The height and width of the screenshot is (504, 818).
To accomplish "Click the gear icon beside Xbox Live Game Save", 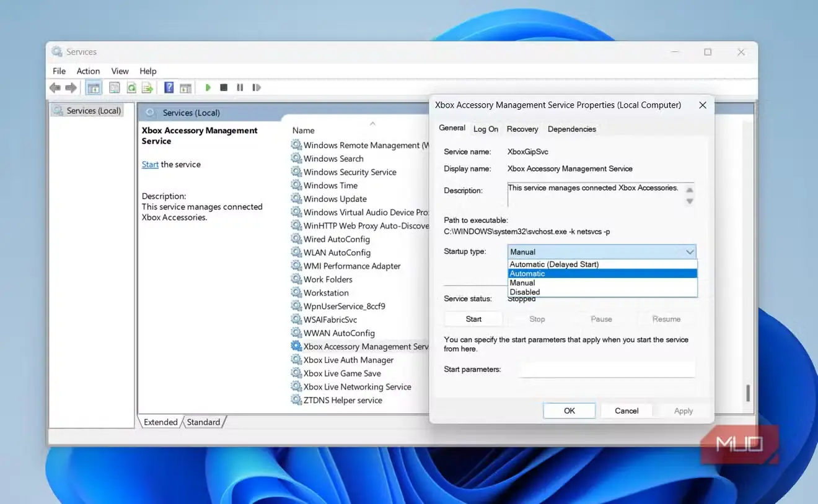I will pos(296,373).
